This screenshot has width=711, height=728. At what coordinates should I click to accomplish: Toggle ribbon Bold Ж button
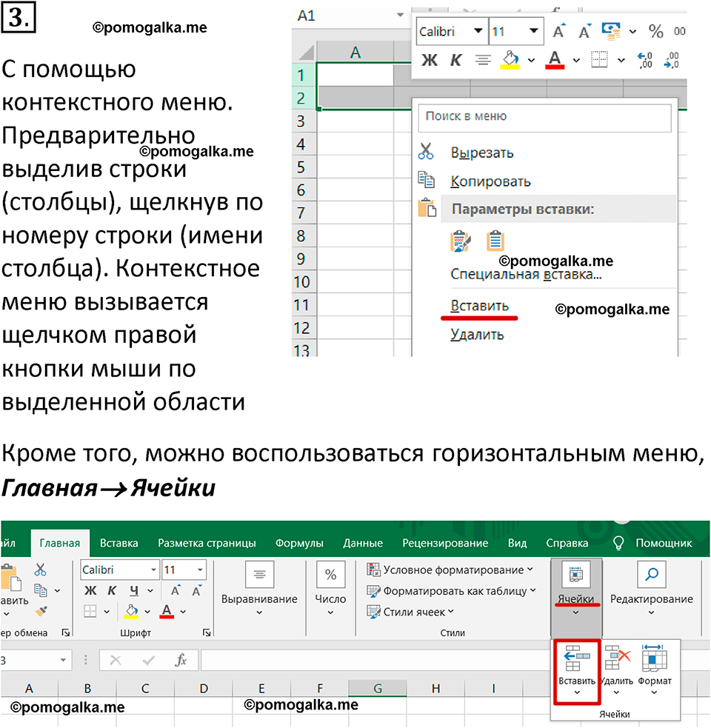[90, 590]
